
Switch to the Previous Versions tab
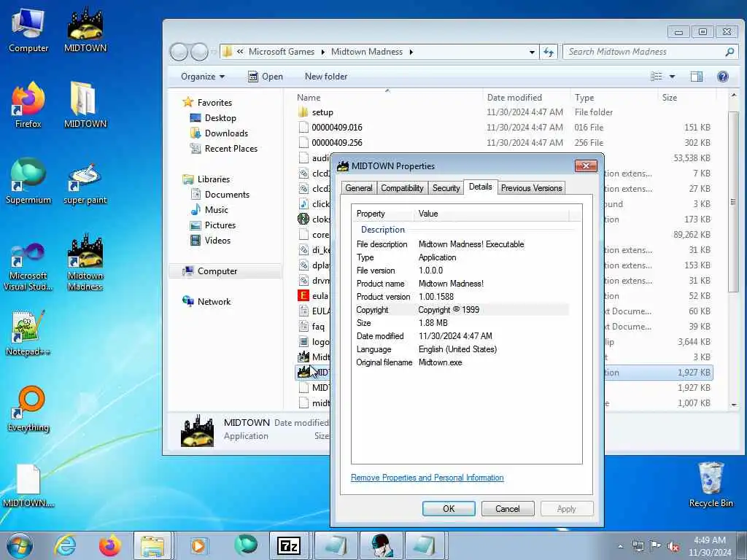pyautogui.click(x=532, y=188)
